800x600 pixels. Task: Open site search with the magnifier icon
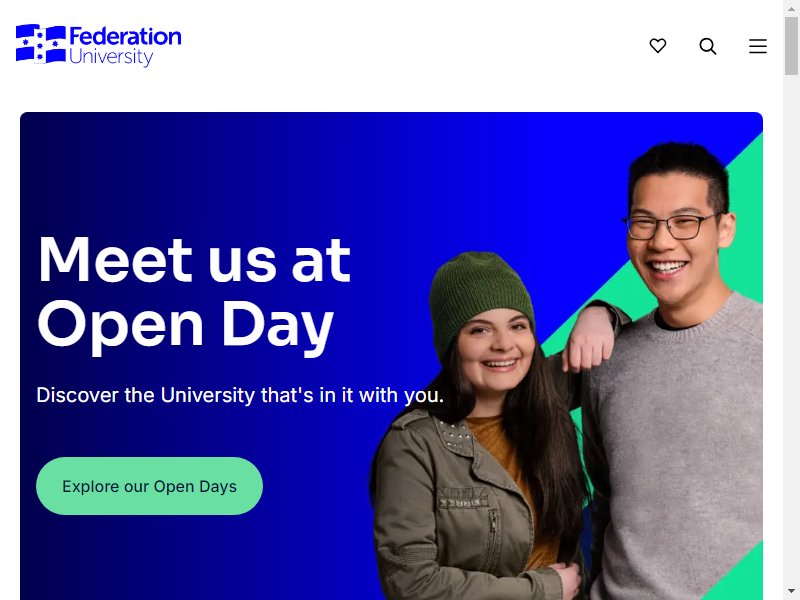[708, 46]
